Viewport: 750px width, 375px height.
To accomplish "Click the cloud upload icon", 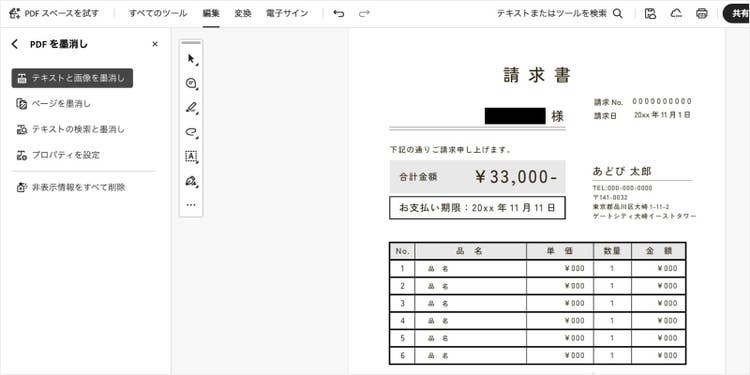I will tap(676, 13).
